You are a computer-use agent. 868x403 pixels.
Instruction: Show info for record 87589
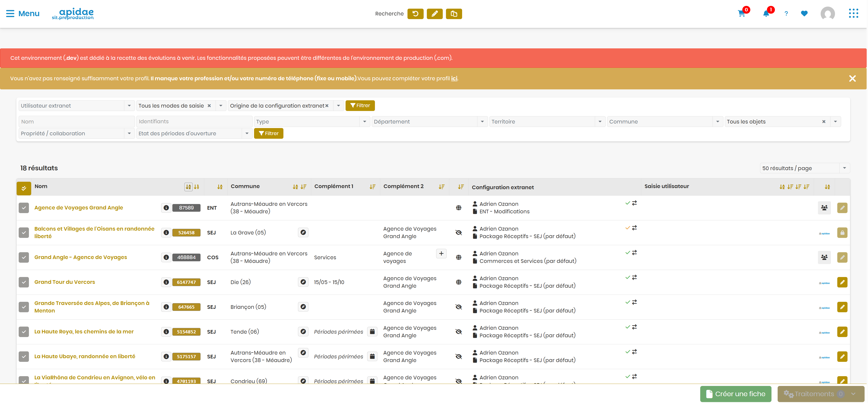tap(166, 208)
